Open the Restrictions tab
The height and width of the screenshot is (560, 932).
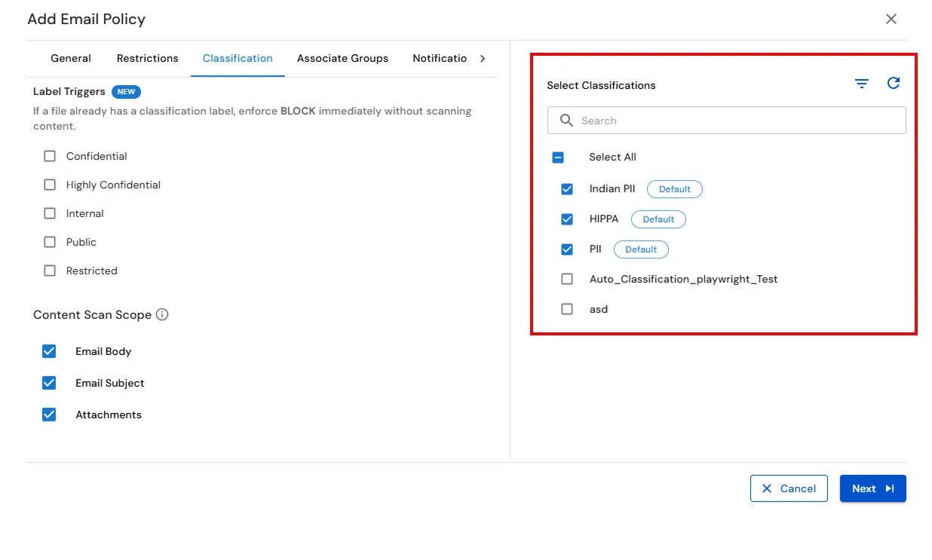[148, 58]
